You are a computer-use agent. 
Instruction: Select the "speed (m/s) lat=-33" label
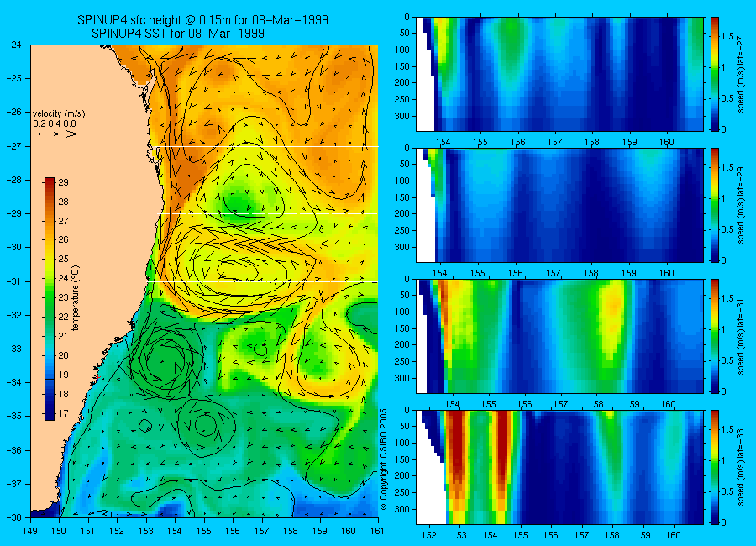point(742,467)
